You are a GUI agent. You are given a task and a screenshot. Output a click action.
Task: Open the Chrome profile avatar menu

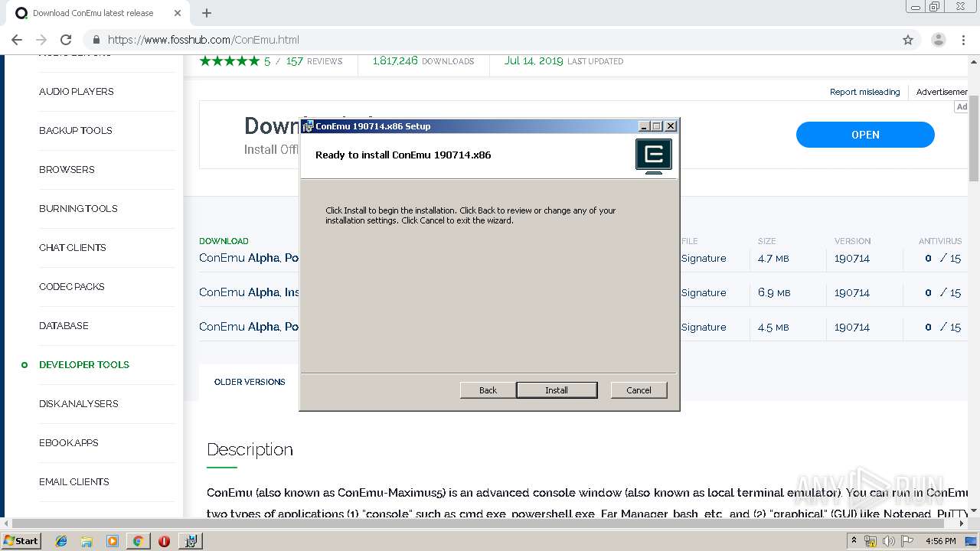point(939,40)
